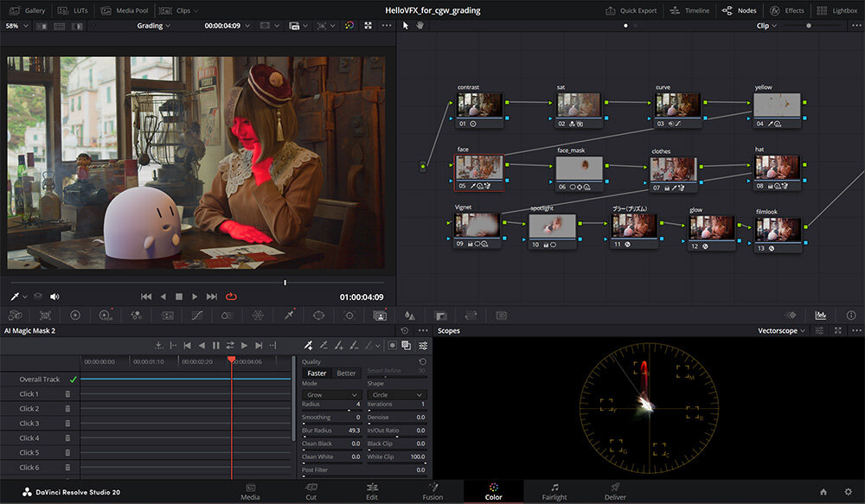The image size is (865, 504).
Task: Open the Curves palette icon
Action: point(196,316)
